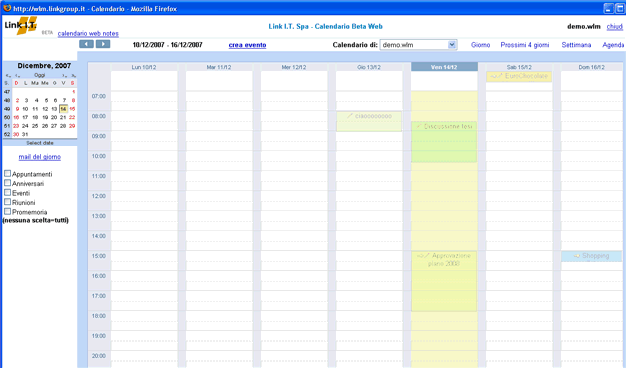This screenshot has height=368, width=626.
Task: Select the Mer 12/12 column header
Action: 294,67
